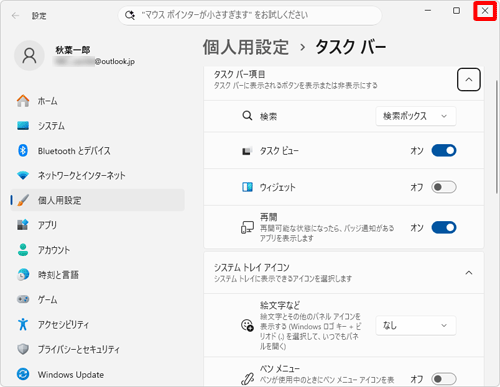Click the タスク バー項目 heading text
This screenshot has width=500, height=387.
click(239, 74)
